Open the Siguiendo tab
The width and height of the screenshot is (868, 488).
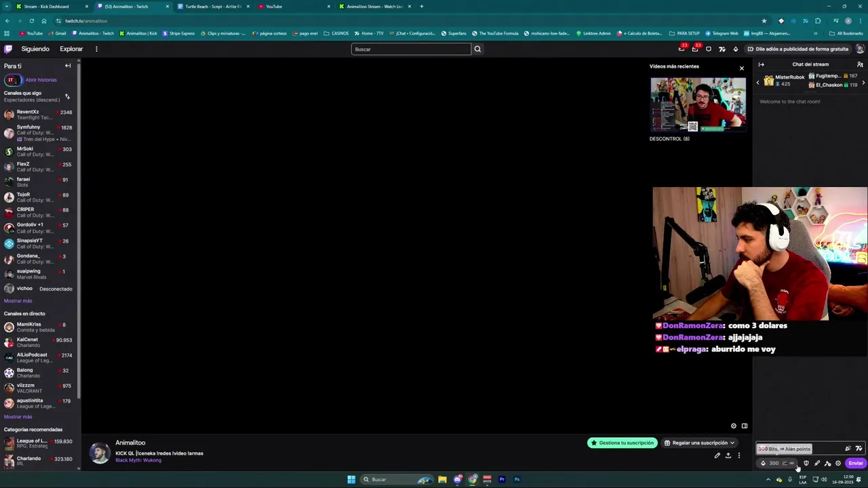[35, 49]
